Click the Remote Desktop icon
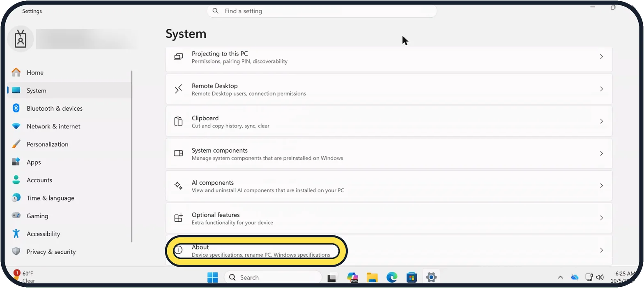This screenshot has height=288, width=644. 178,89
